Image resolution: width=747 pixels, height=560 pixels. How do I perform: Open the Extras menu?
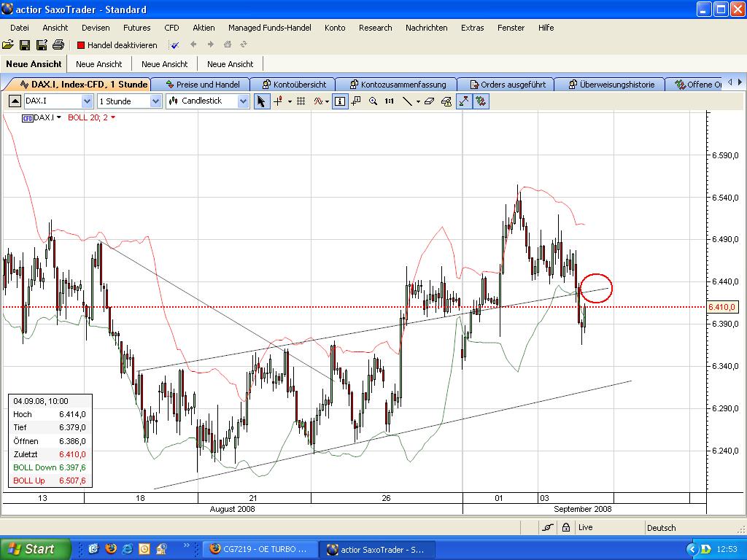[x=473, y=28]
